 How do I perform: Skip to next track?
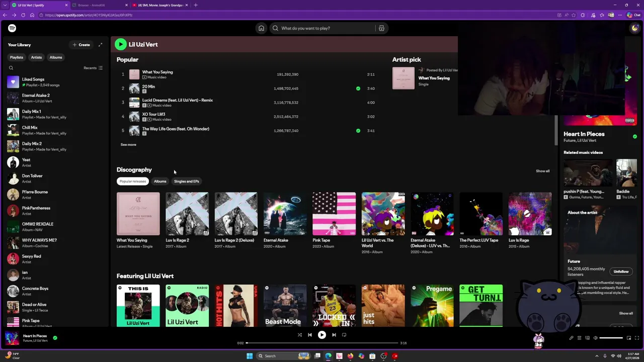(x=334, y=335)
